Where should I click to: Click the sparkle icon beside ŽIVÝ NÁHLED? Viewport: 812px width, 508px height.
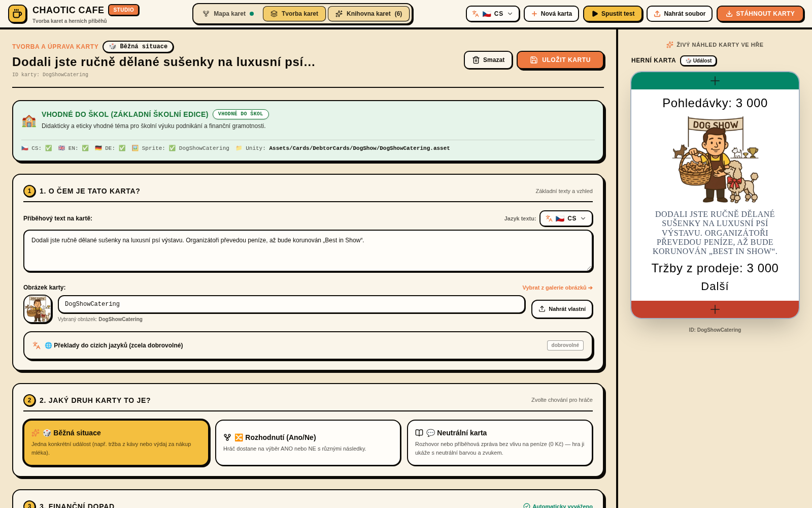pyautogui.click(x=670, y=45)
